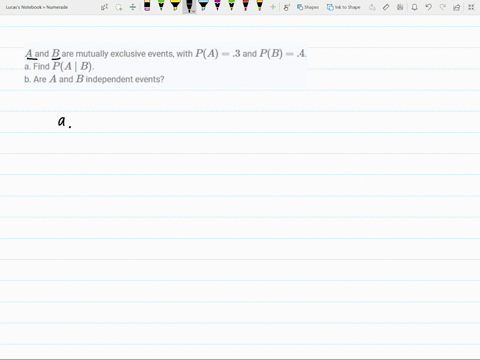Select the light blue highlighter

click(x=203, y=6)
